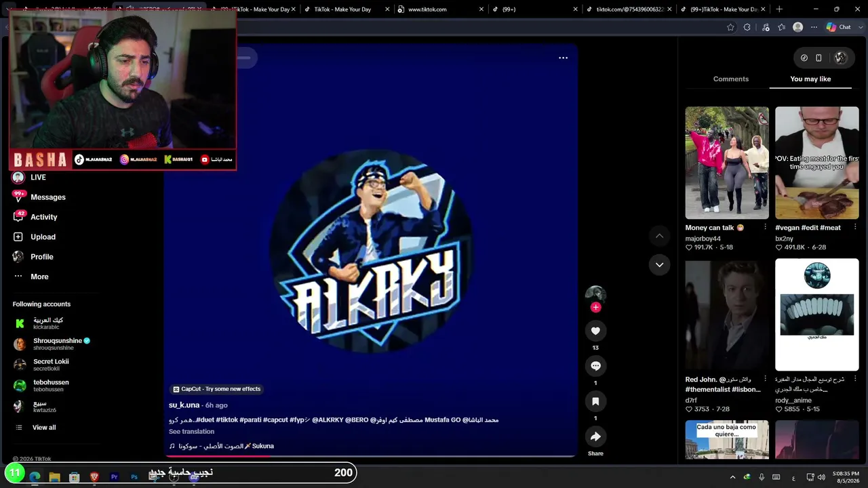
Task: Open the profile avatar in top pill
Action: click(x=840, y=58)
